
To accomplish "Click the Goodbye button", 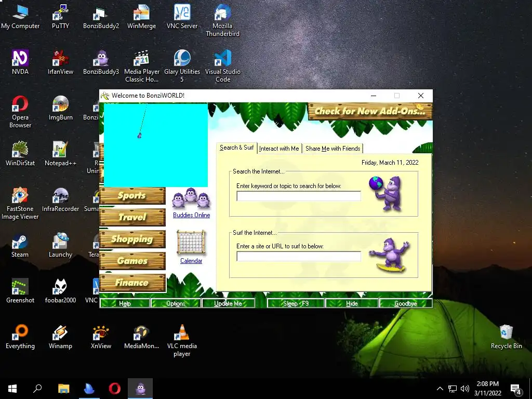I will 406,303.
